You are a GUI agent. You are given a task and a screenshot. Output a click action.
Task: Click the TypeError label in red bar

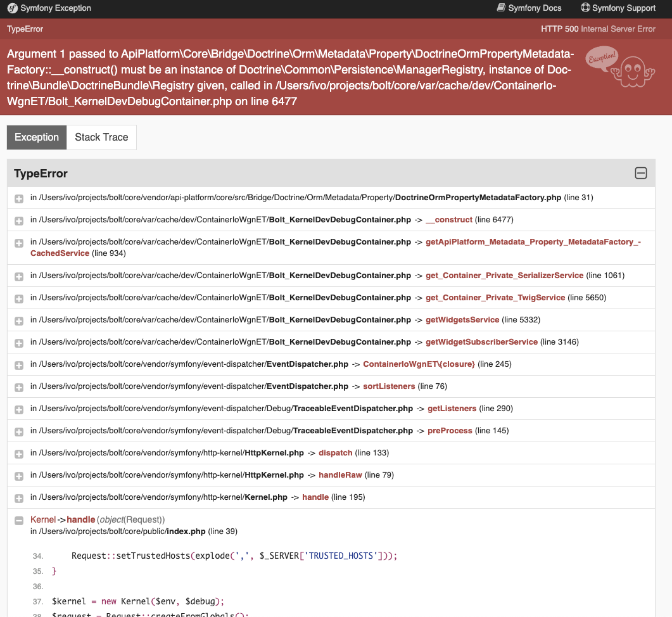coord(25,29)
